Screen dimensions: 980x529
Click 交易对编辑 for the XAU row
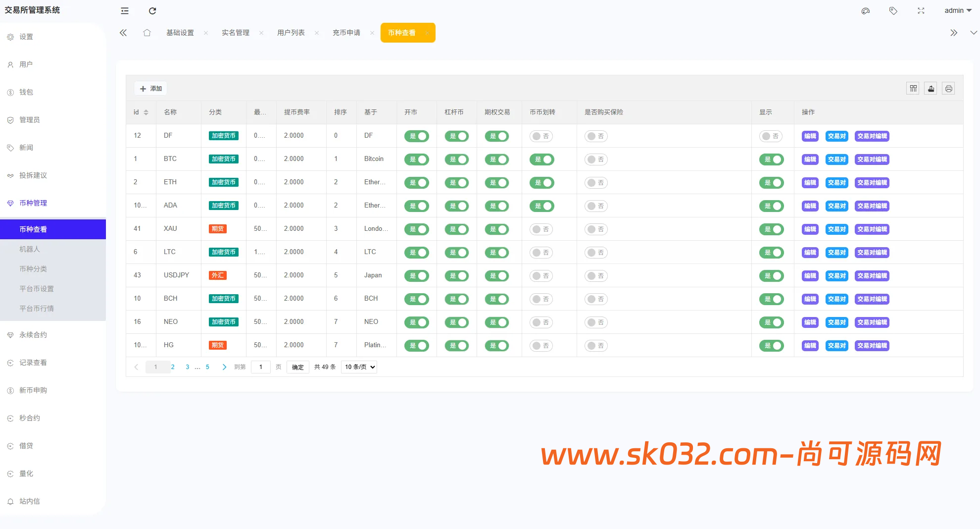point(872,229)
